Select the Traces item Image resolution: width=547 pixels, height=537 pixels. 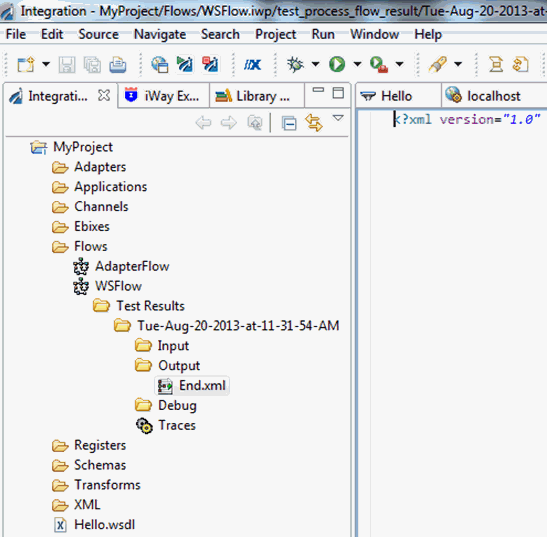click(x=166, y=425)
